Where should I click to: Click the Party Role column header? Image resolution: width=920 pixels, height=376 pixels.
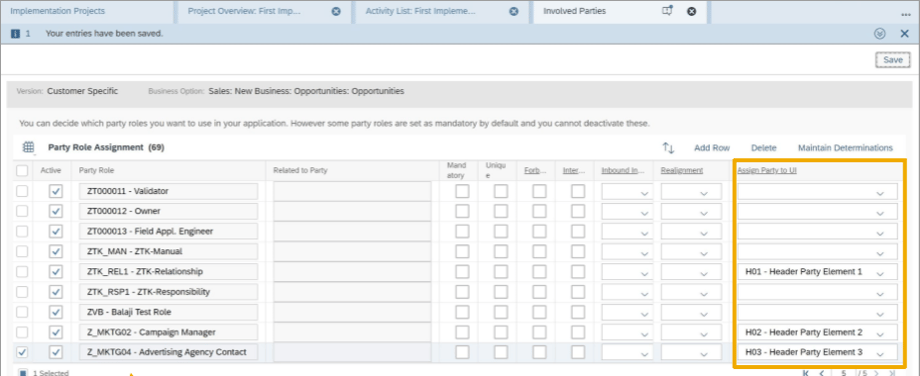[x=96, y=171]
